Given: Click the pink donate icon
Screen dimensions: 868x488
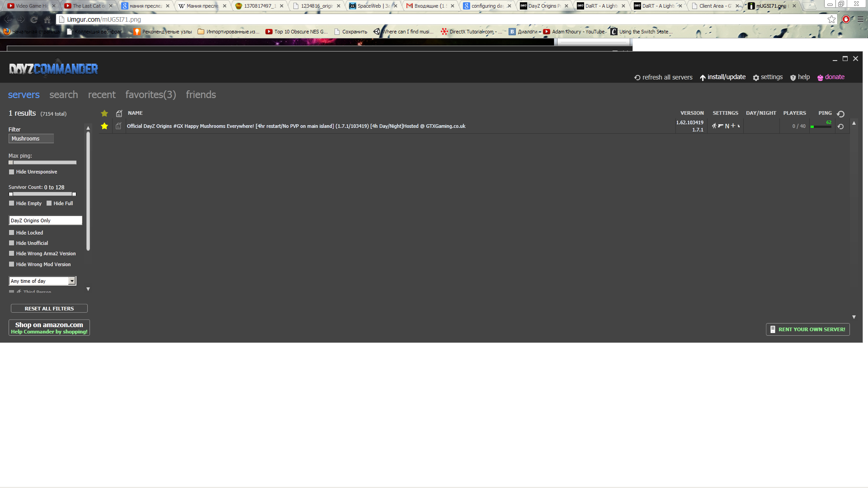Looking at the screenshot, I should (820, 78).
